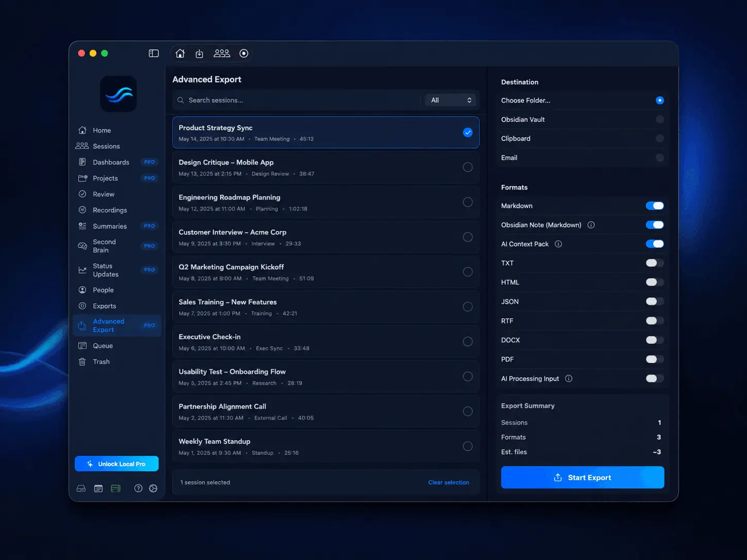
Task: Click the record circle icon in the top toolbar
Action: click(x=244, y=53)
